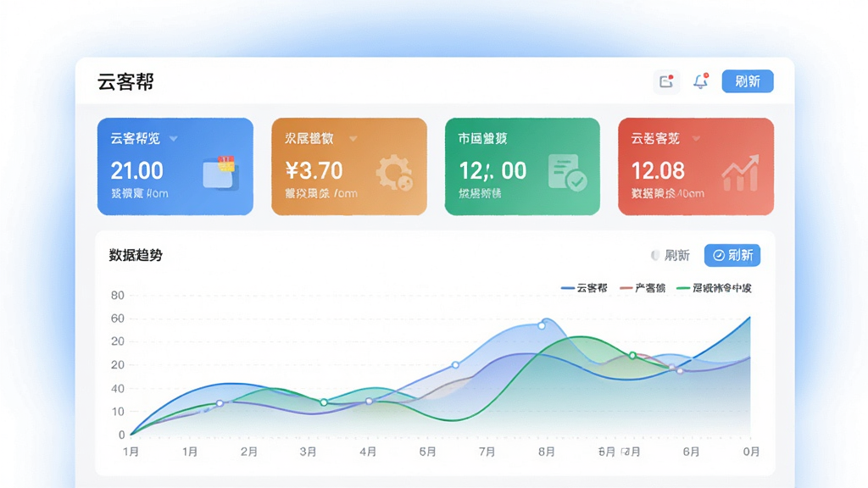Open the share/export icon beside the bell

click(666, 82)
